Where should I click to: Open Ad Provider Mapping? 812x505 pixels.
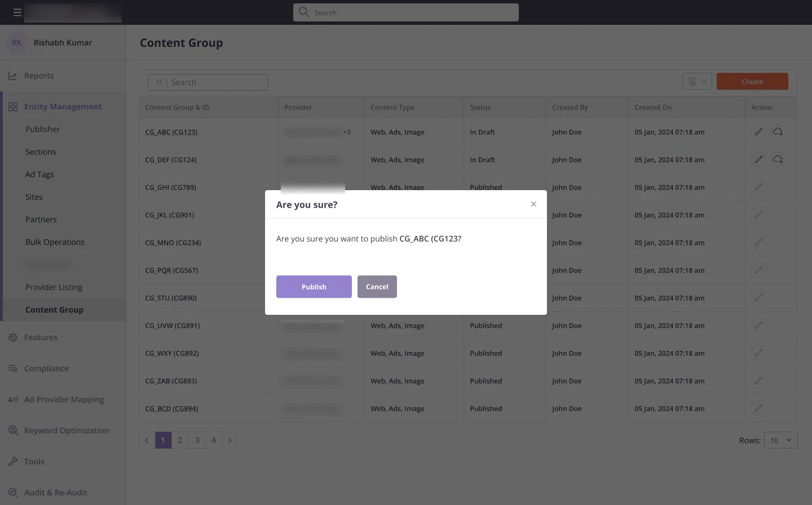click(x=64, y=399)
